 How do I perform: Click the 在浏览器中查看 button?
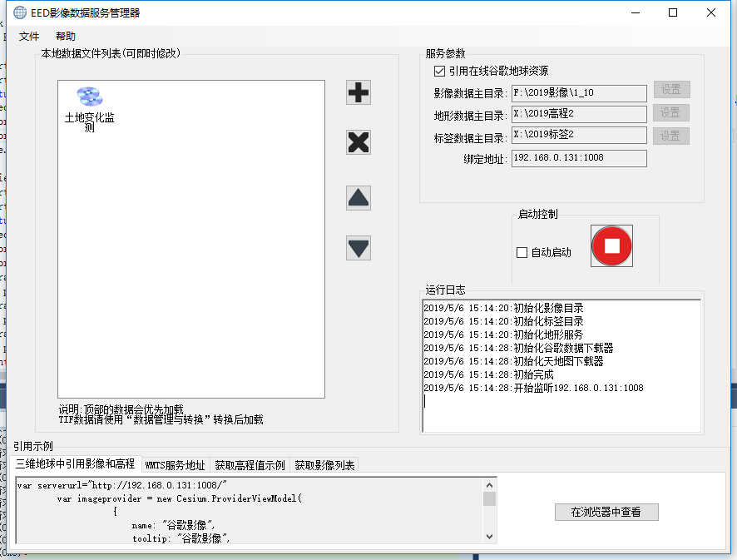click(606, 512)
